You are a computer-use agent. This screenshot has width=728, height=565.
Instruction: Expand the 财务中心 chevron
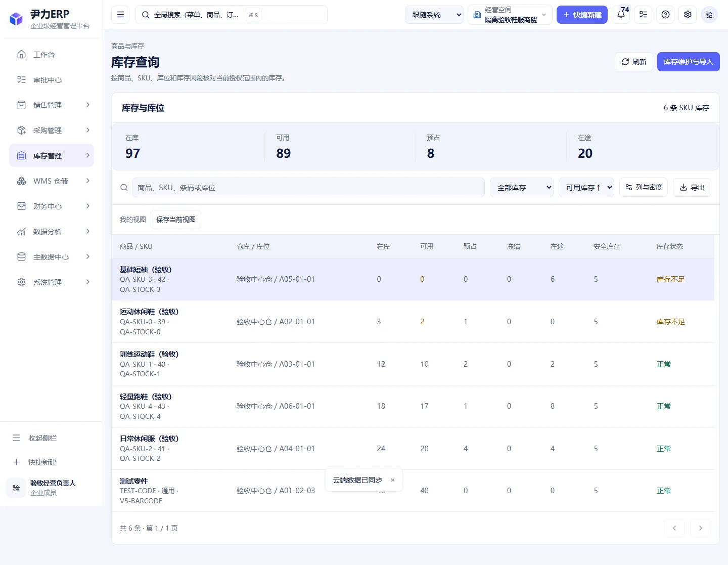coord(88,206)
